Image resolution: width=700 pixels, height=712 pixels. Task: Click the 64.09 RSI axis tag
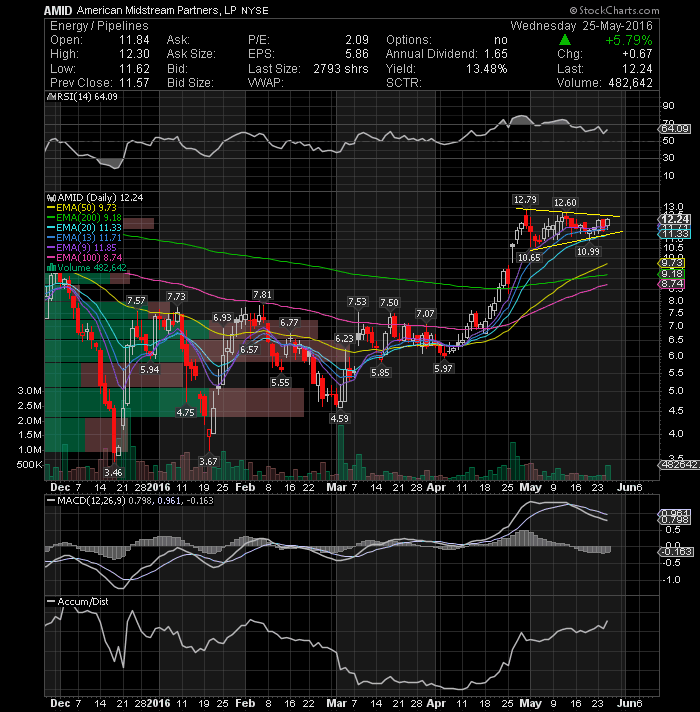pyautogui.click(x=675, y=129)
